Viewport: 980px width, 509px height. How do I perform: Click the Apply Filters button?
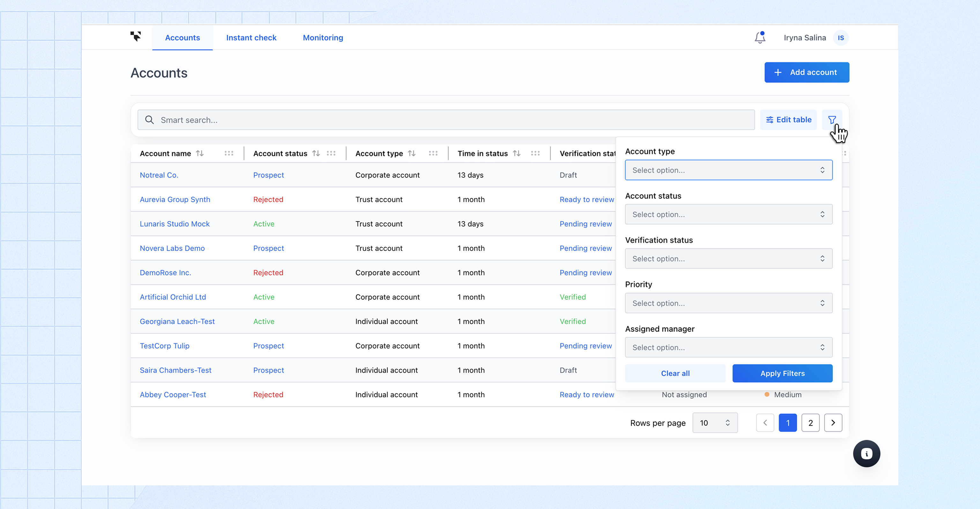click(x=782, y=373)
